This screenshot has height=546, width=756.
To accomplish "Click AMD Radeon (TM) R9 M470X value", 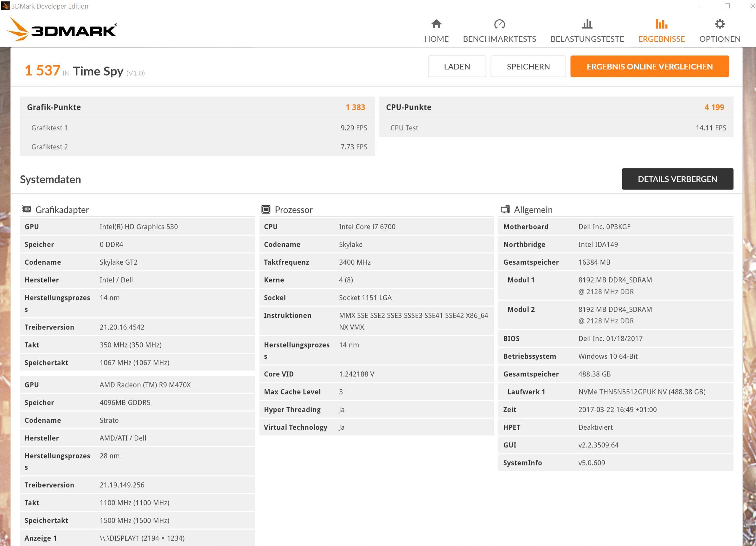I will coord(145,385).
